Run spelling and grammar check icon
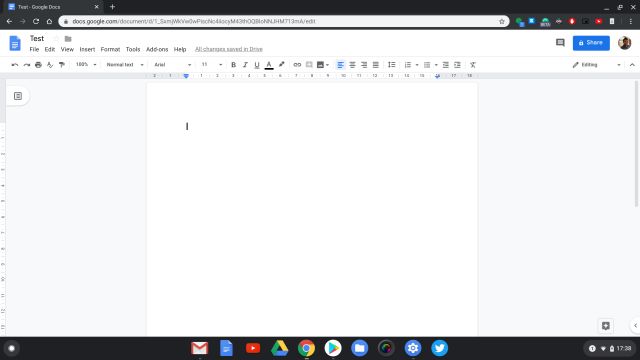Image resolution: width=640 pixels, height=360 pixels. click(x=50, y=65)
